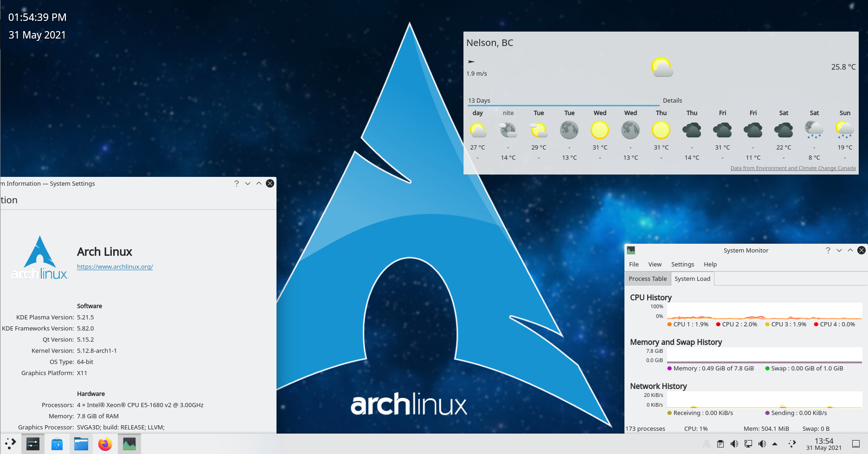Click the Sat 22 °C cloudy forecast icon
Viewport: 868px width, 454px height.
click(x=784, y=130)
